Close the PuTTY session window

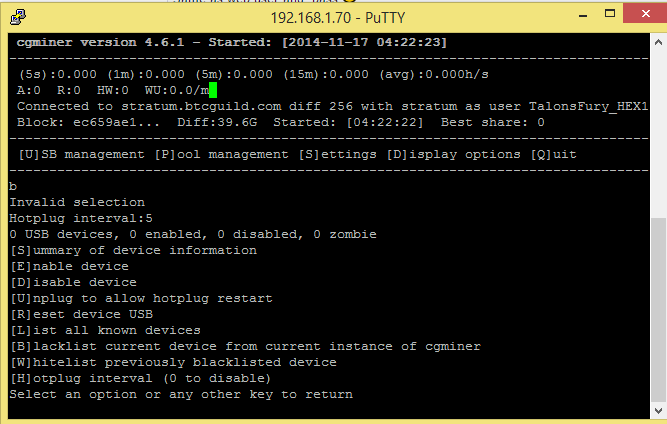645,14
